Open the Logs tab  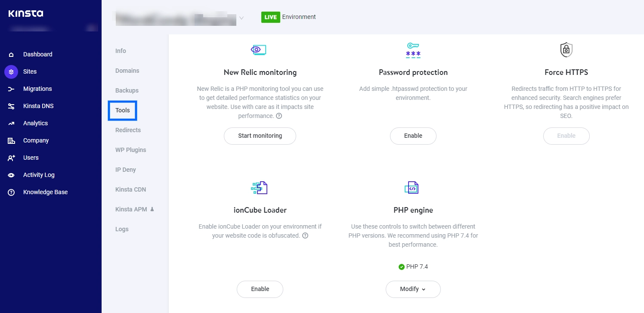[x=122, y=229]
